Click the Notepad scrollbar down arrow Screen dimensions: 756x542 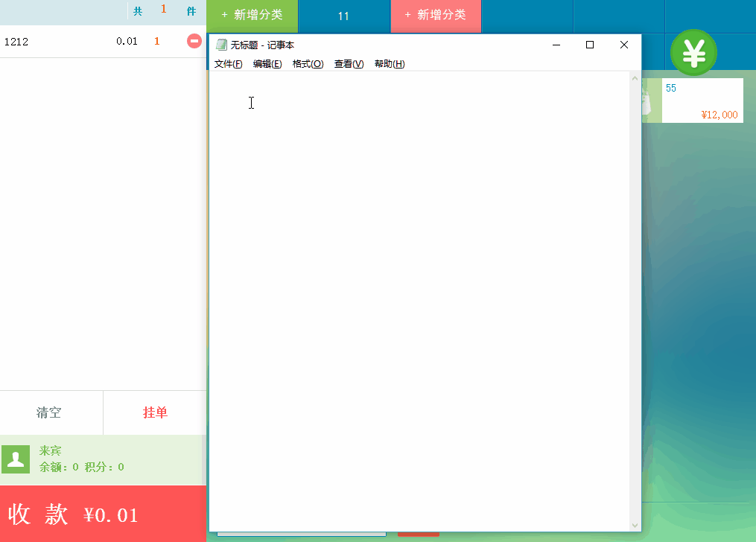[635, 525]
